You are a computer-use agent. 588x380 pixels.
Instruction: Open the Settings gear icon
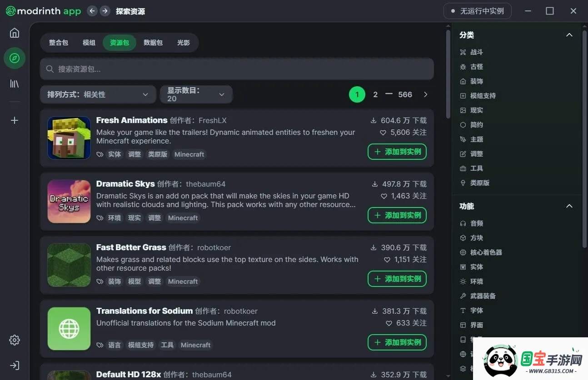click(15, 340)
